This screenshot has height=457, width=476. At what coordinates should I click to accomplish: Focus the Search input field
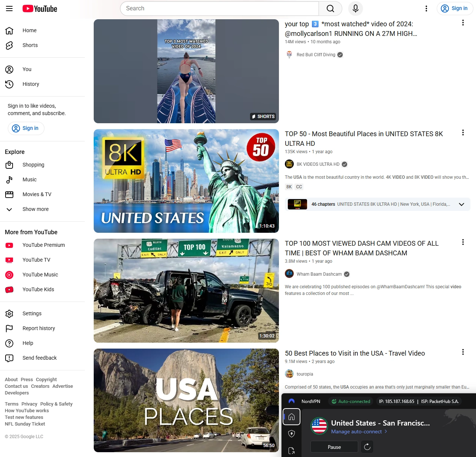tap(219, 9)
